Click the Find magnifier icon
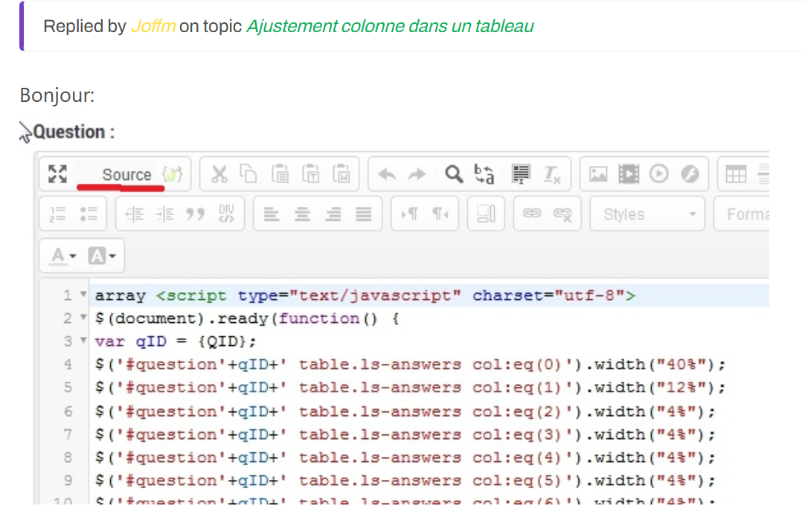 (x=453, y=174)
